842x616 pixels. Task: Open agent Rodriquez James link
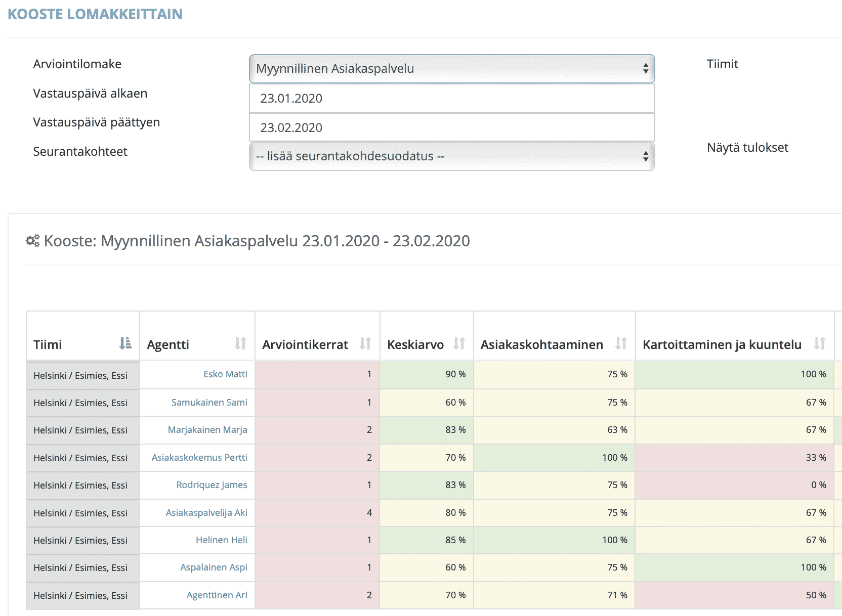point(212,485)
